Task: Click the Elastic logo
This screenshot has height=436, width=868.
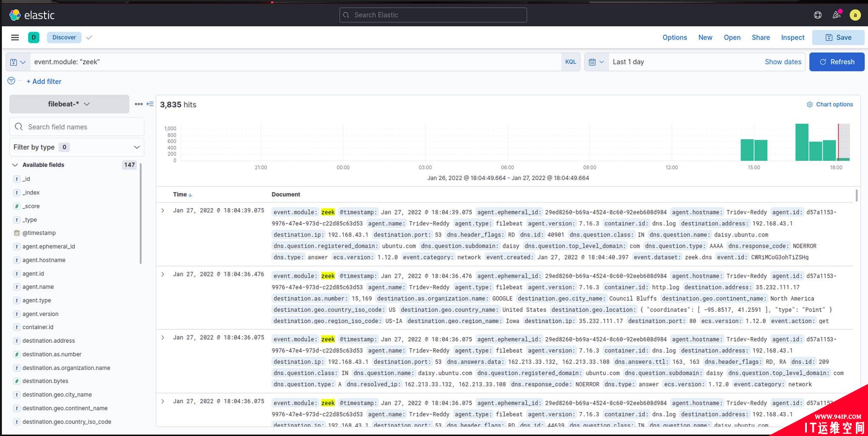Action: [32, 15]
